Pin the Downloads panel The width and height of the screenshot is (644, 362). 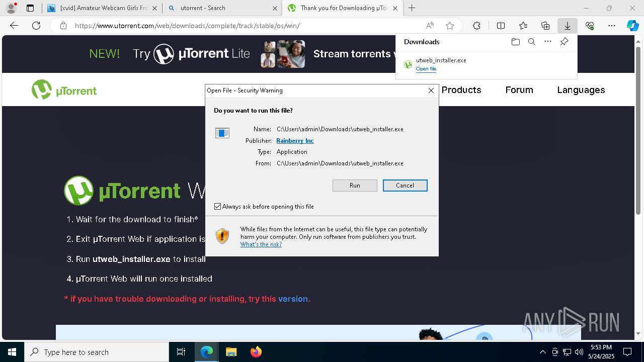(x=564, y=42)
